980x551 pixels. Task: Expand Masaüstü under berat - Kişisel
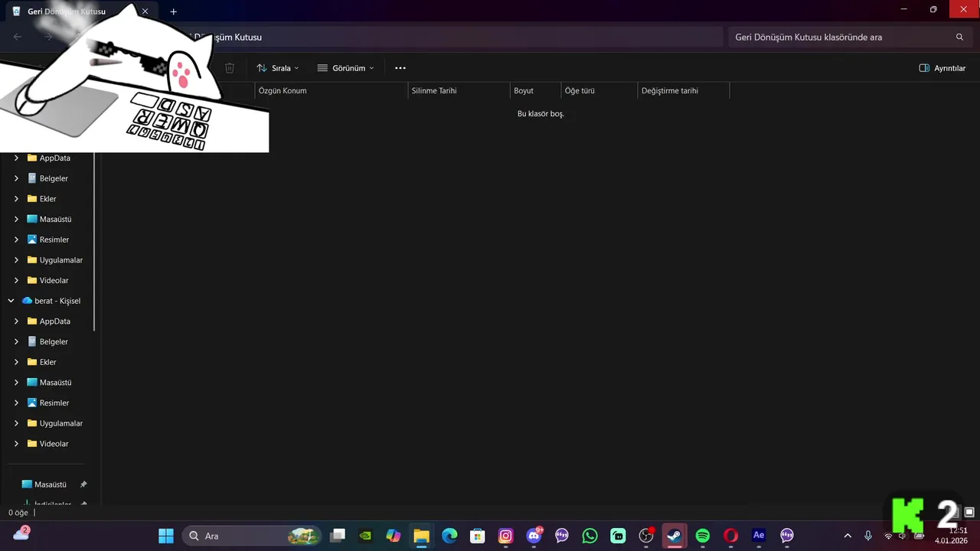coord(16,383)
